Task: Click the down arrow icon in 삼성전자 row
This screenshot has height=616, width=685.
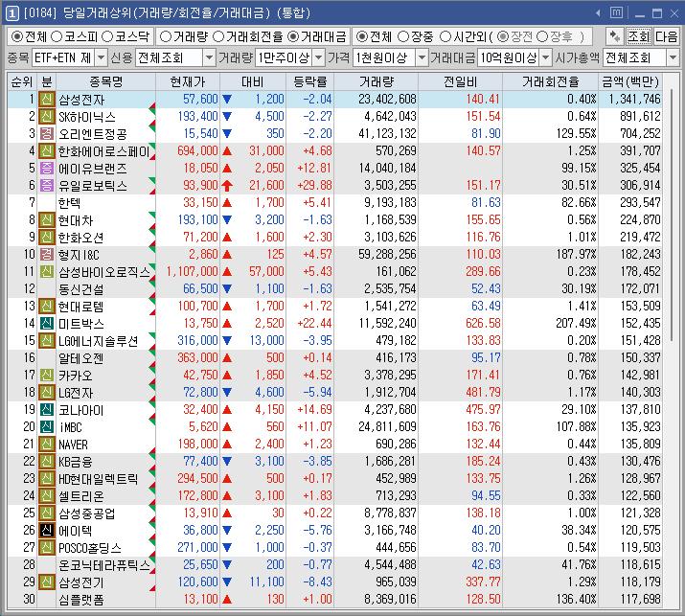Action: [227, 100]
